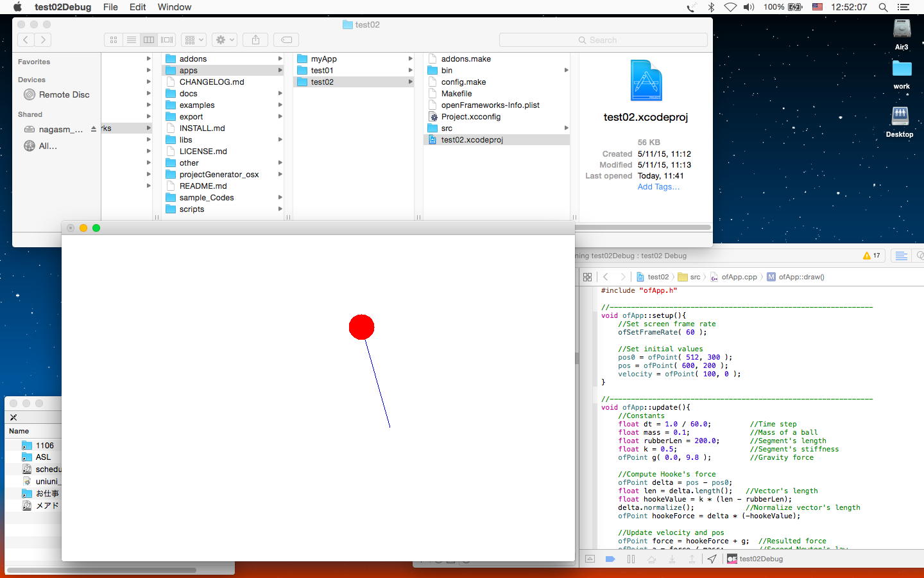
Task: Click the macOS volume icon in menu bar
Action: tap(749, 7)
